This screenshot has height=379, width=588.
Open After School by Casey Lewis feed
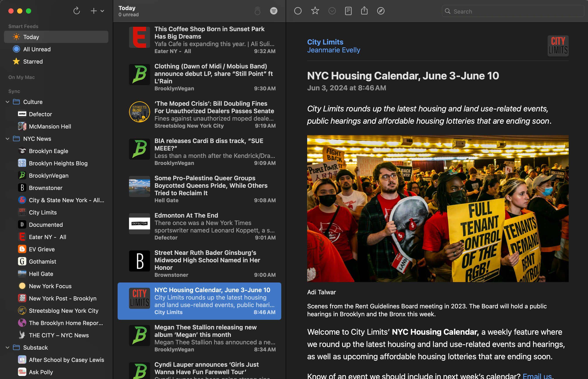click(56, 360)
